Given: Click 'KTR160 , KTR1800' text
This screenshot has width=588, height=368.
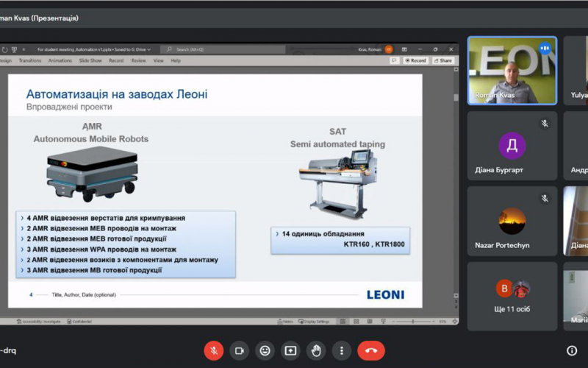Looking at the screenshot, I should point(374,244).
